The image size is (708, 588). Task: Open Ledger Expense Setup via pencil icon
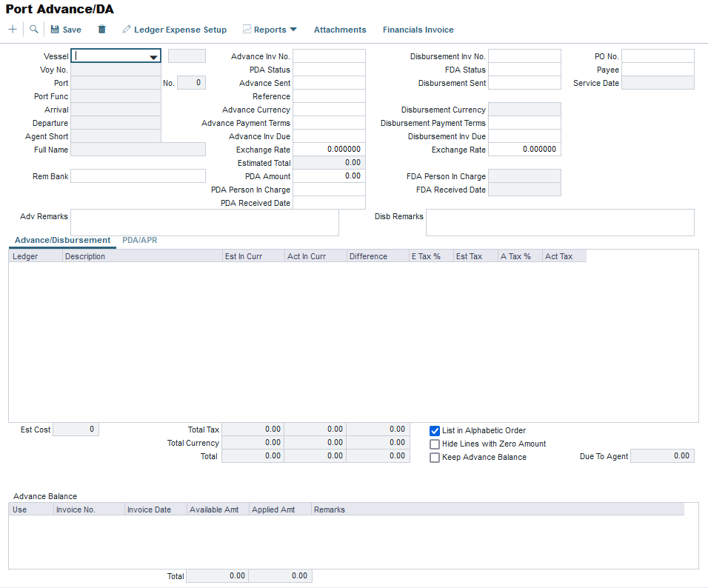(127, 30)
